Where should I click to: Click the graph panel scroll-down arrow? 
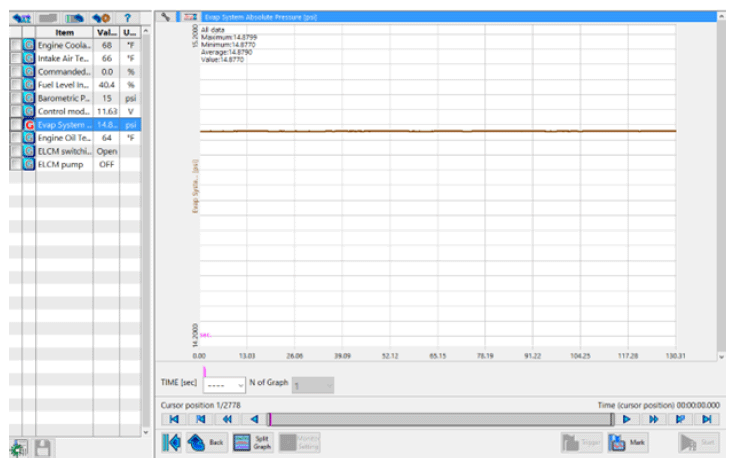pos(721,355)
